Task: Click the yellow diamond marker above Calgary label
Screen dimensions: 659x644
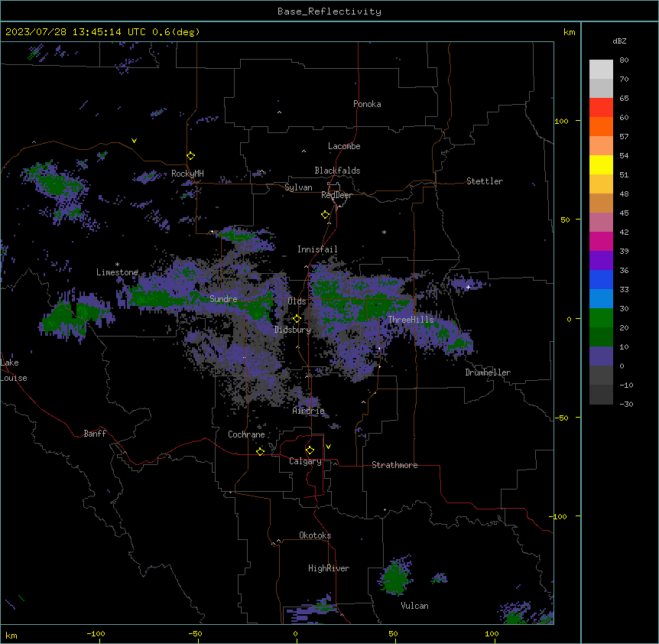Action: 310,450
